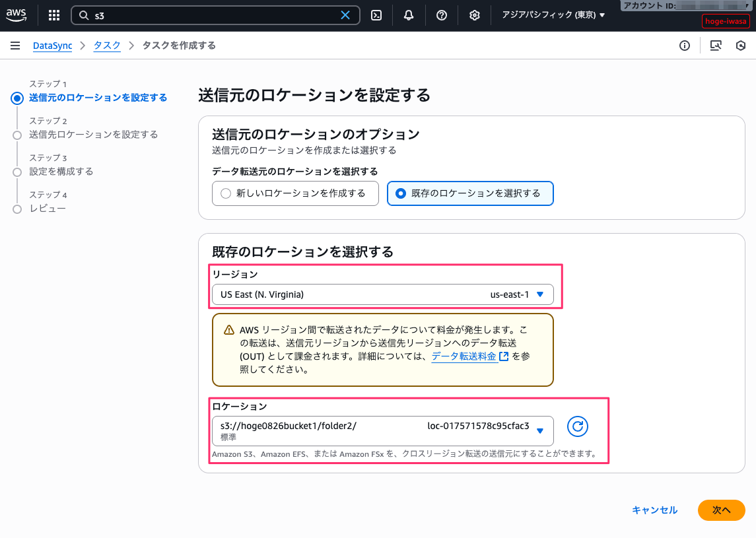The width and height of the screenshot is (756, 538).
Task: Go to the DataSync breadcrumb link
Action: click(x=53, y=46)
